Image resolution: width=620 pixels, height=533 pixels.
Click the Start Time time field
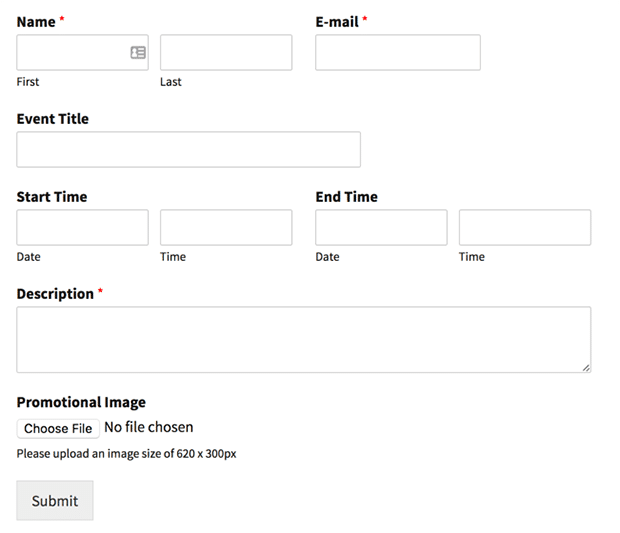pyautogui.click(x=226, y=227)
